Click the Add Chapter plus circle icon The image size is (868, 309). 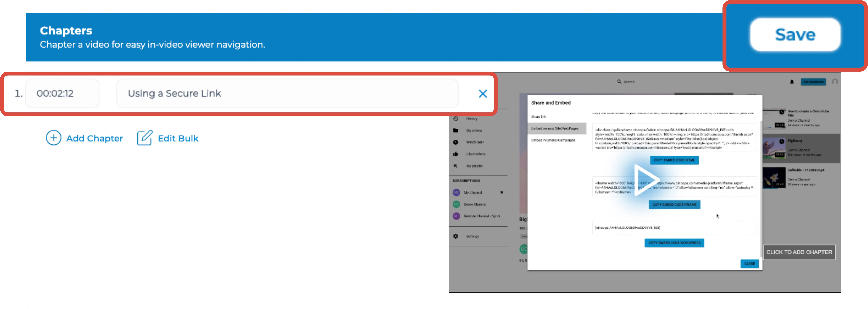pos(54,138)
